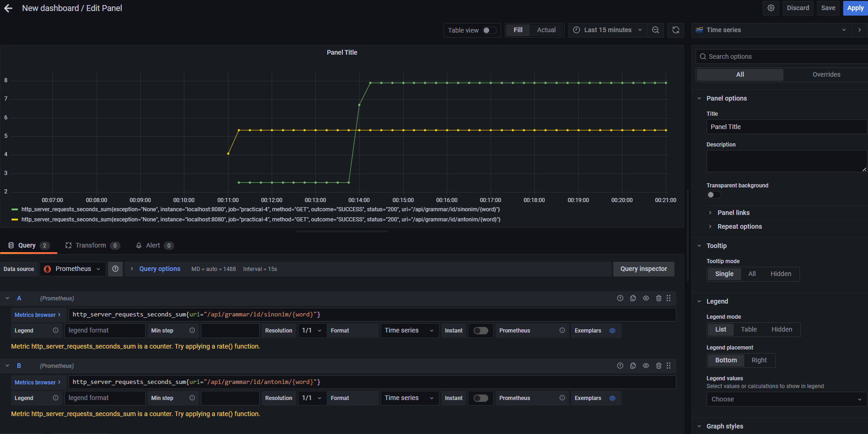Image resolution: width=868 pixels, height=434 pixels.
Task: Click Legend info icon in query B
Action: (x=56, y=398)
